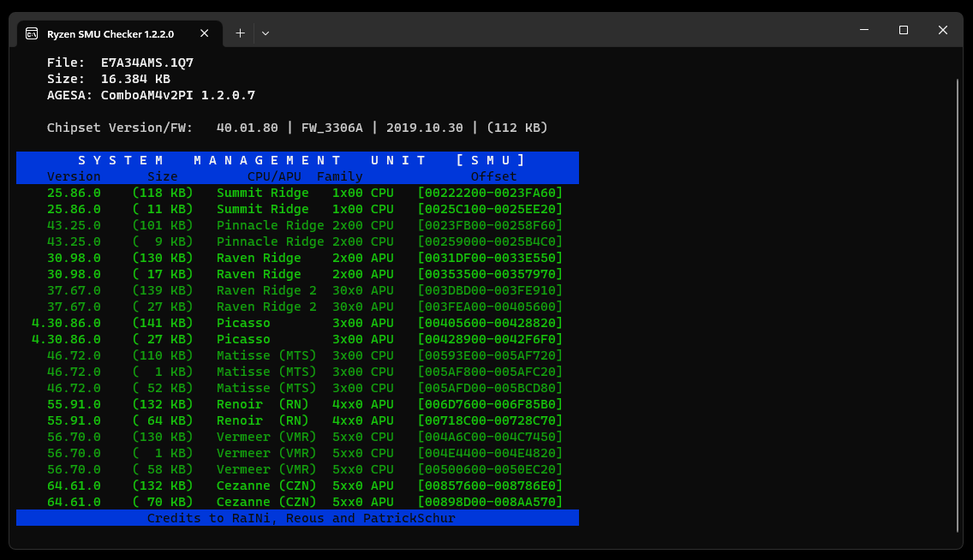Click chipset version 40.01.80
Viewport: 973px width, 560px height.
point(247,128)
